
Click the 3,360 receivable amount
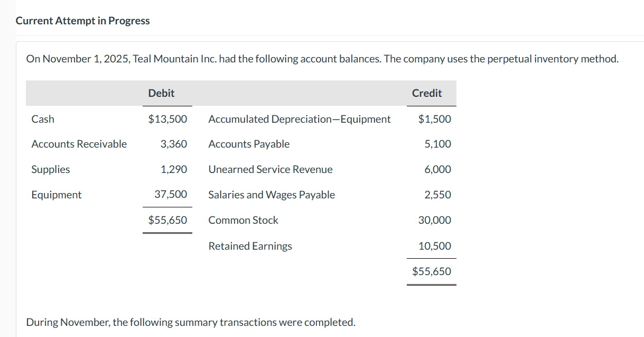tap(174, 144)
